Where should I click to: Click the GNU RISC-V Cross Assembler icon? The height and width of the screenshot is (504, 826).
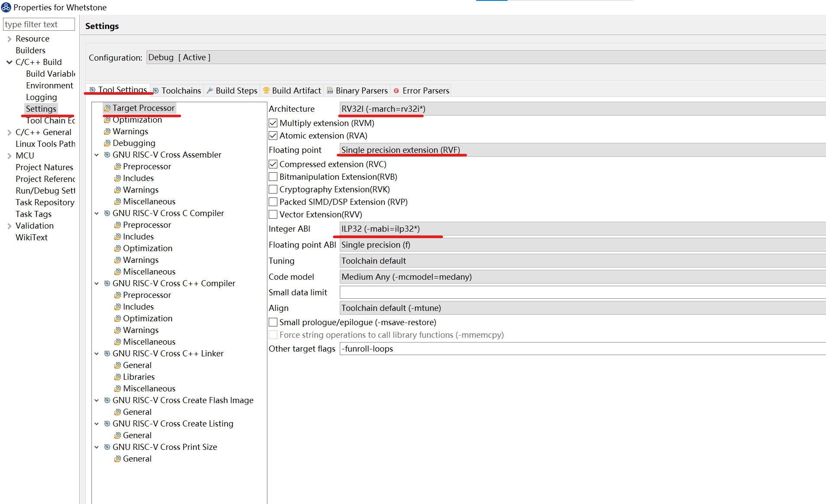(x=107, y=155)
